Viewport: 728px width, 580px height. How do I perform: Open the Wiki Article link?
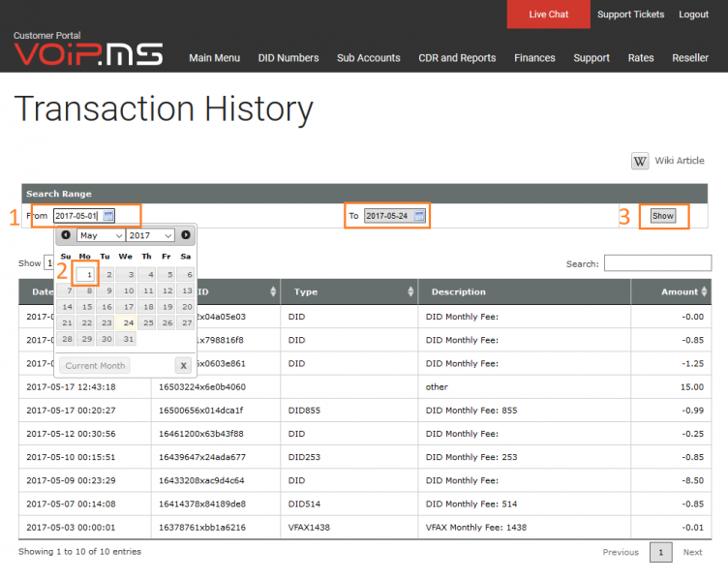[x=680, y=161]
